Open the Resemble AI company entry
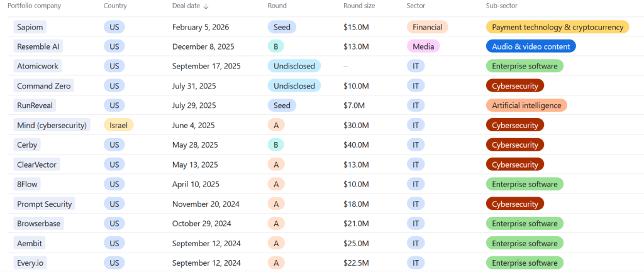644x272 pixels. 41,46
